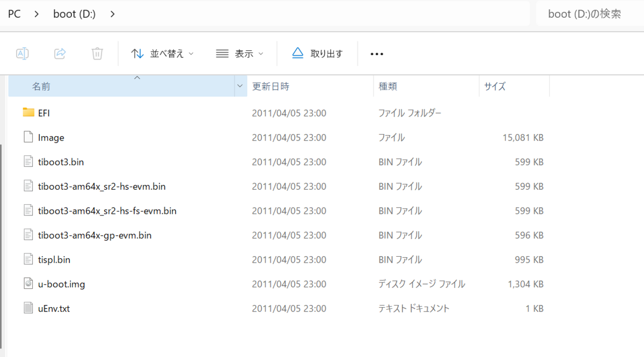Select the tiboot3-am64x-gp-evm.bin file icon
Screen dimensions: 644x357
[28, 235]
